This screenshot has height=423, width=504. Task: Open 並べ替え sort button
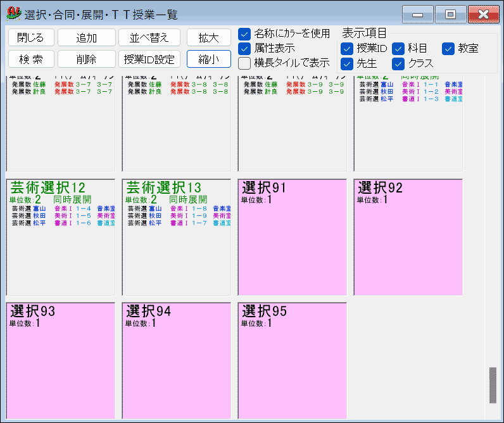click(x=149, y=37)
